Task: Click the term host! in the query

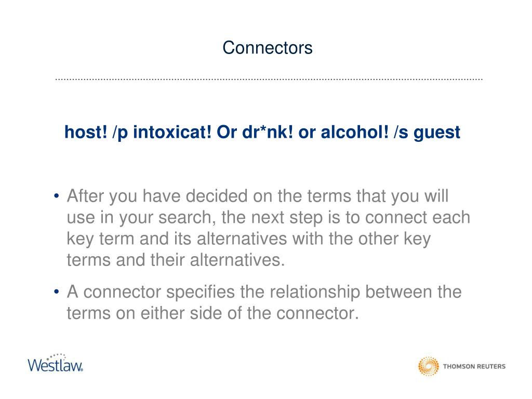Action: click(86, 132)
